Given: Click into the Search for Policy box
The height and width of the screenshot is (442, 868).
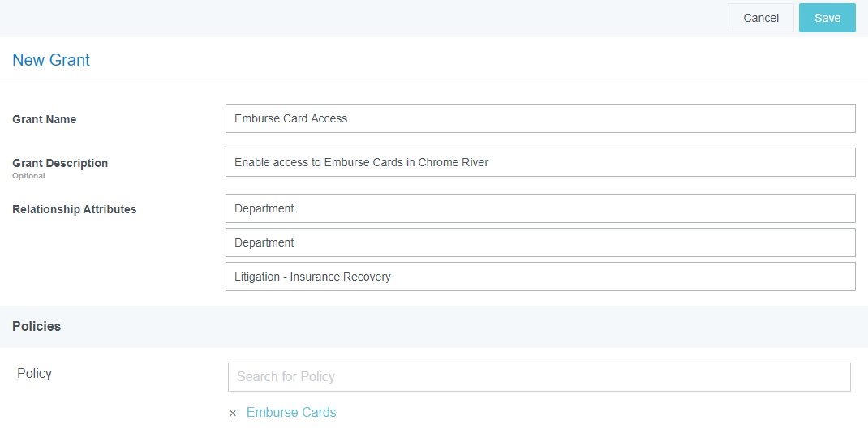Looking at the screenshot, I should point(539,377).
